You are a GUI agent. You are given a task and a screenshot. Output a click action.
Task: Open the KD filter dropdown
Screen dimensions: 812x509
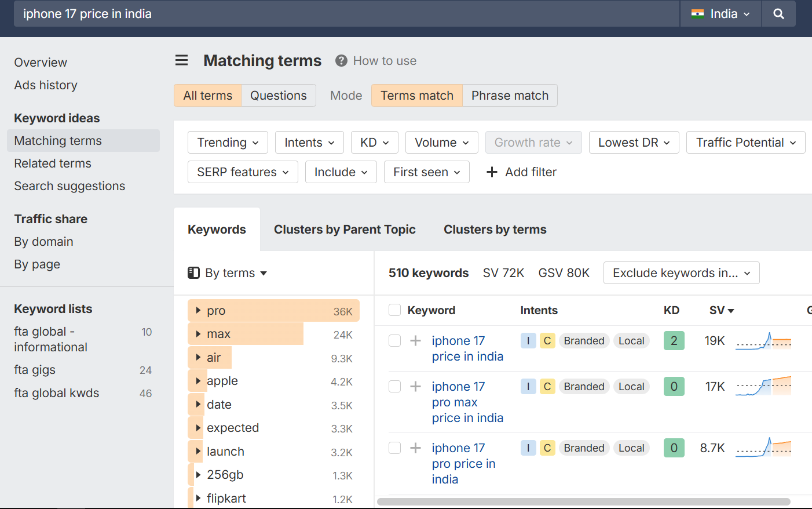(x=375, y=143)
